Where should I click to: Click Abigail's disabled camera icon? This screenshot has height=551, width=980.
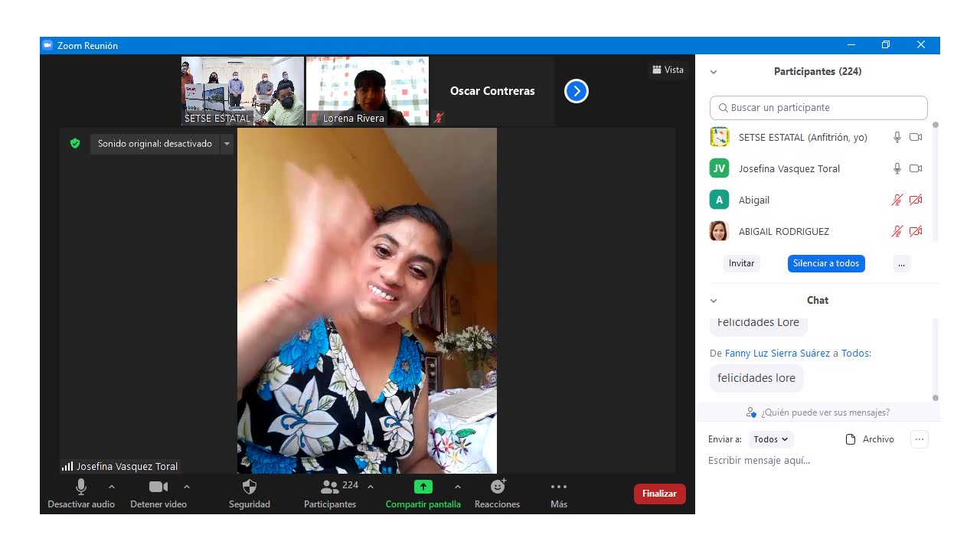pyautogui.click(x=916, y=200)
